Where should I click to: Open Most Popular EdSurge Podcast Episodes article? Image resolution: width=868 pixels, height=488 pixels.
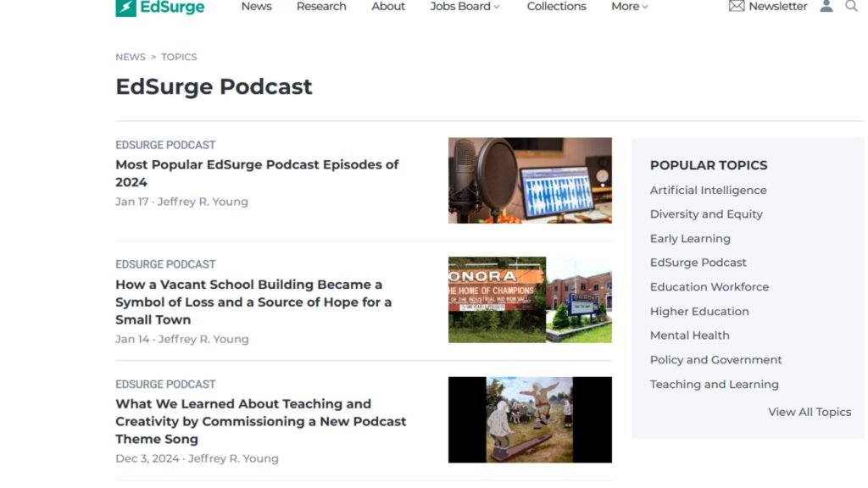coord(257,173)
